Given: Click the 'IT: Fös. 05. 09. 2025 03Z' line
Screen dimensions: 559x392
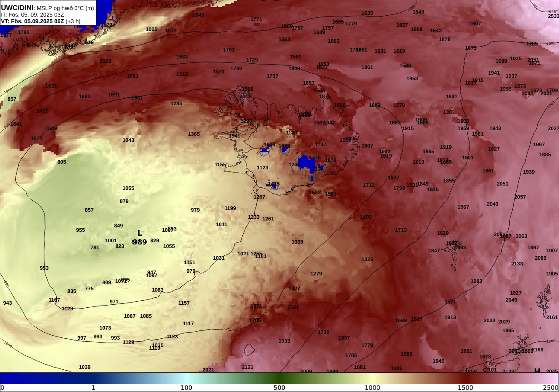Looking at the screenshot, I should 32,14.
